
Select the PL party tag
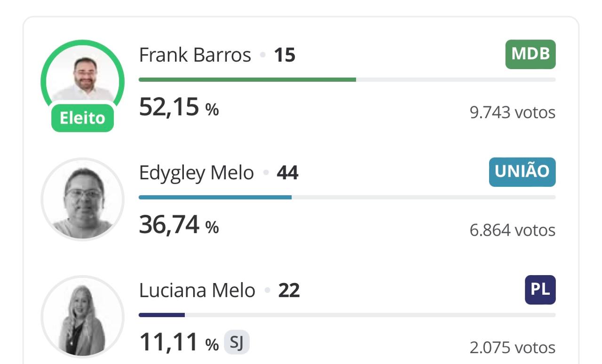click(x=540, y=290)
